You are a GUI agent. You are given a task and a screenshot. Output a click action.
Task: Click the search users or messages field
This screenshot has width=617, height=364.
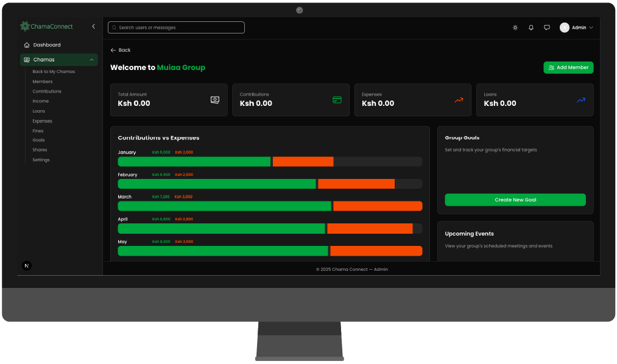pos(176,27)
